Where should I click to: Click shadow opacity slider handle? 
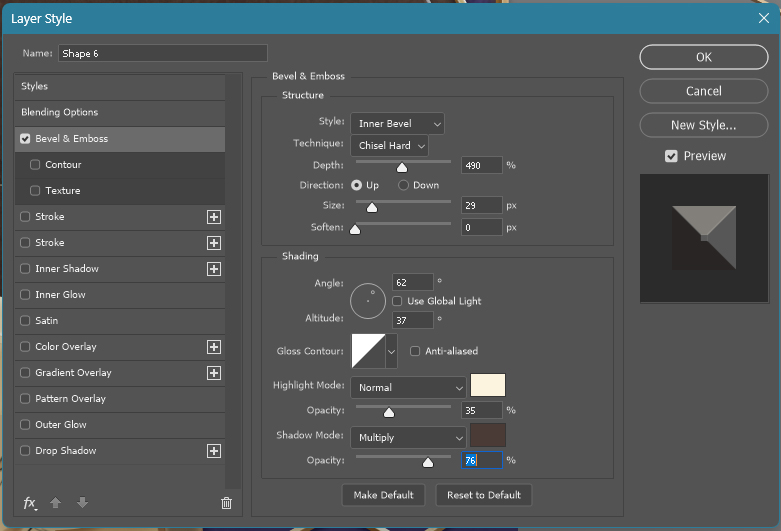pyautogui.click(x=428, y=463)
